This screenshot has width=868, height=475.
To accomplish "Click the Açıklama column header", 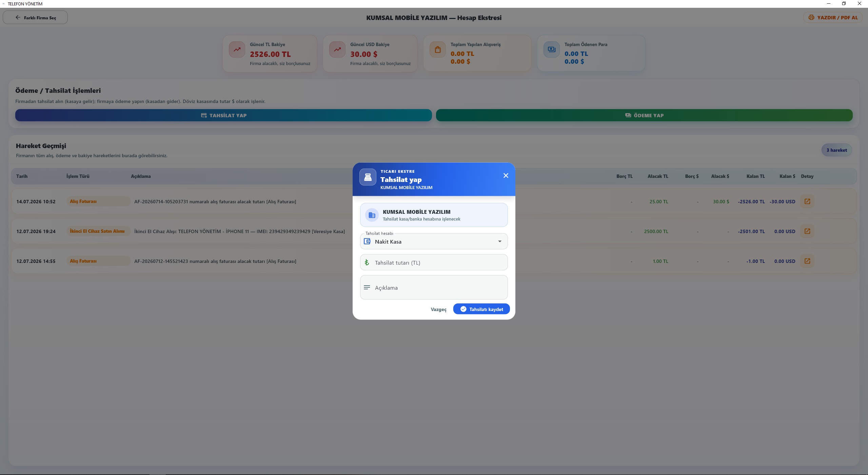I will (141, 176).
